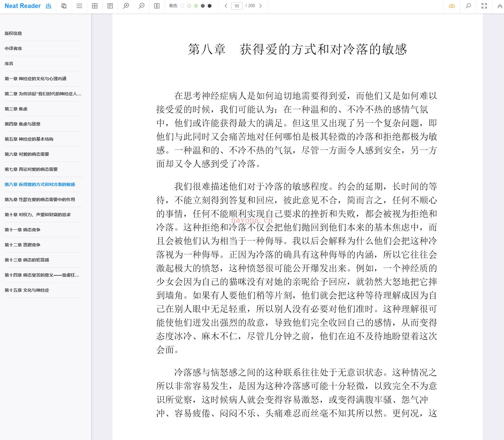Open the search magnifier icon at top right
The width and height of the screenshot is (504, 440).
[468, 6]
